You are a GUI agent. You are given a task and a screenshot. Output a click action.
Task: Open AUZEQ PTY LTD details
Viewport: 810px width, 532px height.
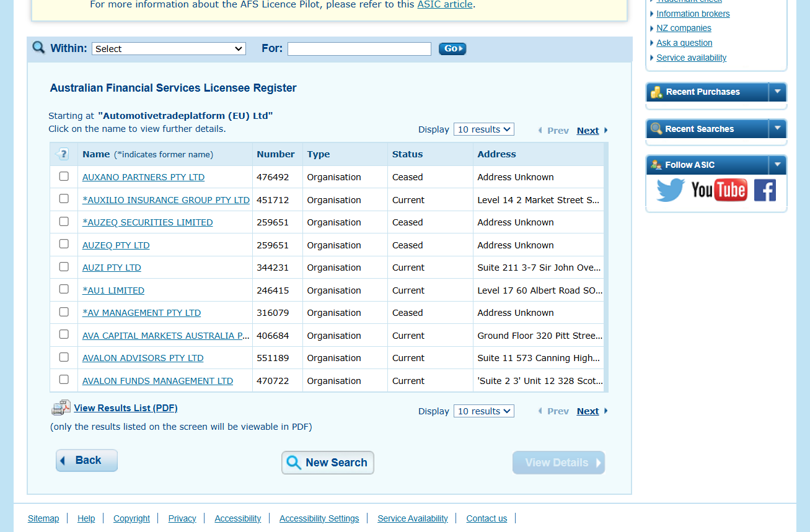tap(116, 245)
